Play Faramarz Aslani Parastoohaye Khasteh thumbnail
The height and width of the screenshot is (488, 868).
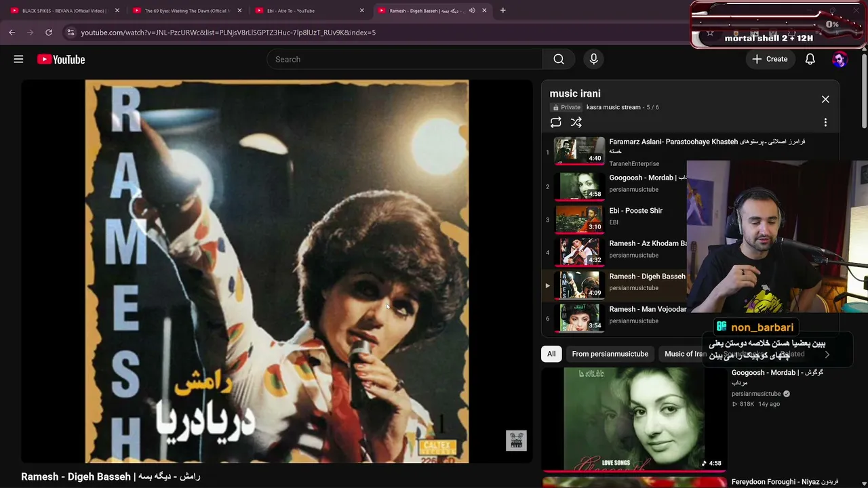point(579,150)
